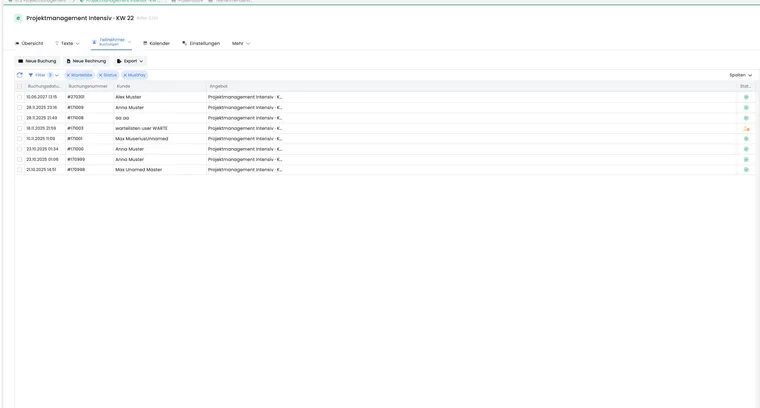Click status icon in booking #170999 row
760x408 pixels.
point(746,159)
